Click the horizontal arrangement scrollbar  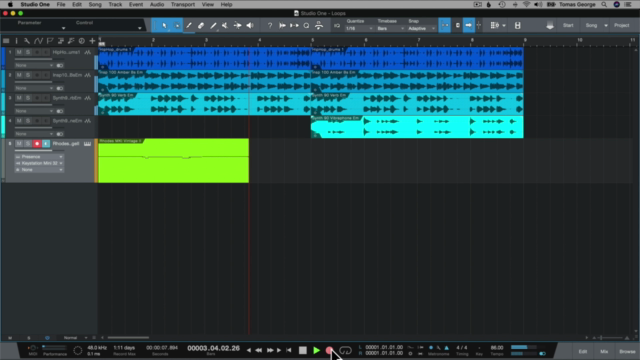pyautogui.click(x=128, y=338)
